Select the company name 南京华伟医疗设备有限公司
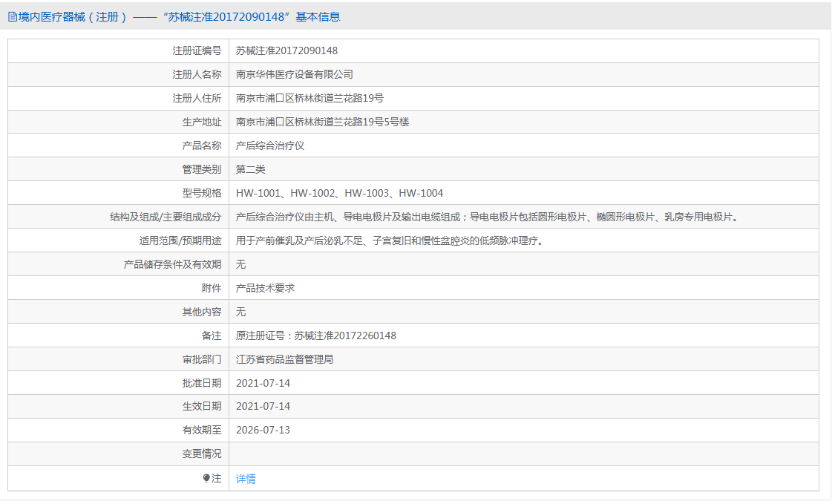The width and height of the screenshot is (835, 504). (295, 74)
